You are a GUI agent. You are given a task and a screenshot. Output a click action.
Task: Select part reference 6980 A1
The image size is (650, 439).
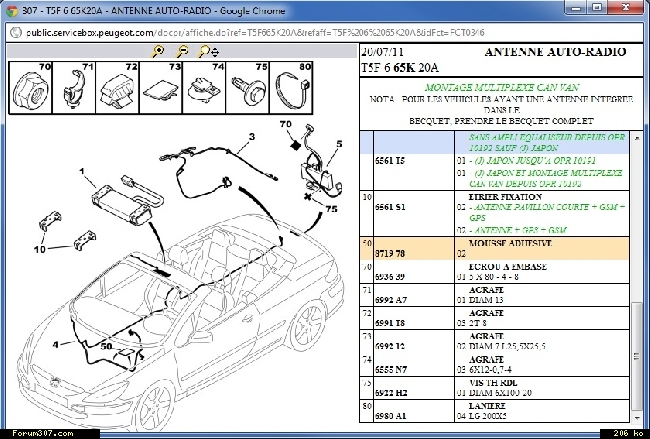(x=390, y=416)
